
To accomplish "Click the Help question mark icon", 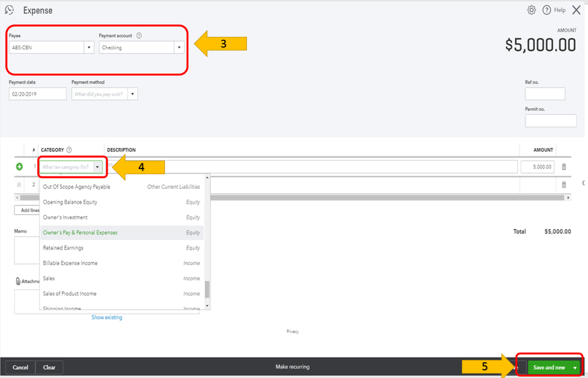I will coord(547,10).
